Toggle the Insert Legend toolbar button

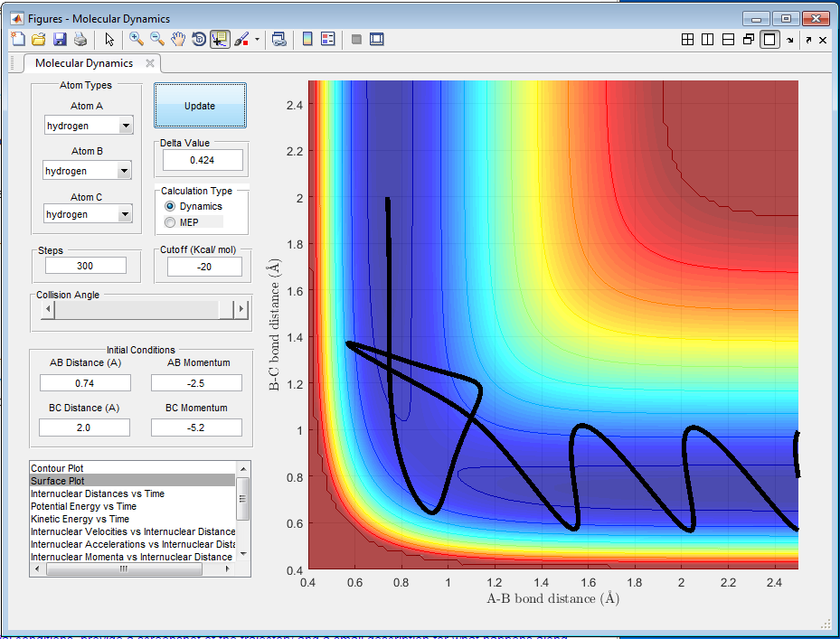coord(327,39)
